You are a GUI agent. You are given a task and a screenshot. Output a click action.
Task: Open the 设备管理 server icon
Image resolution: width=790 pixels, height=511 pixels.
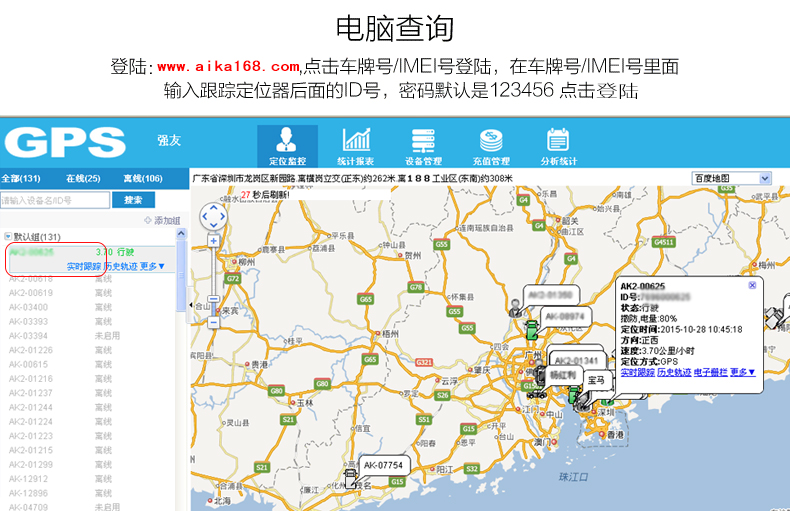[x=423, y=140]
